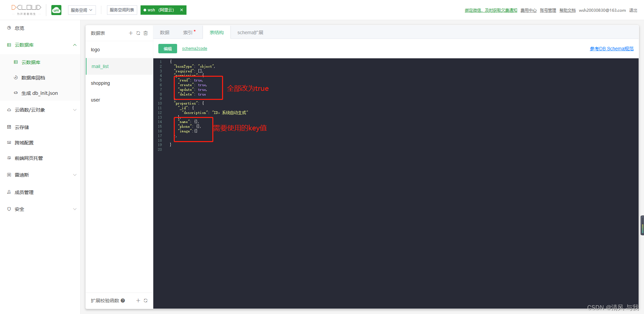Click the 数据库回档 icon
The width and height of the screenshot is (644, 314).
pyautogui.click(x=16, y=77)
